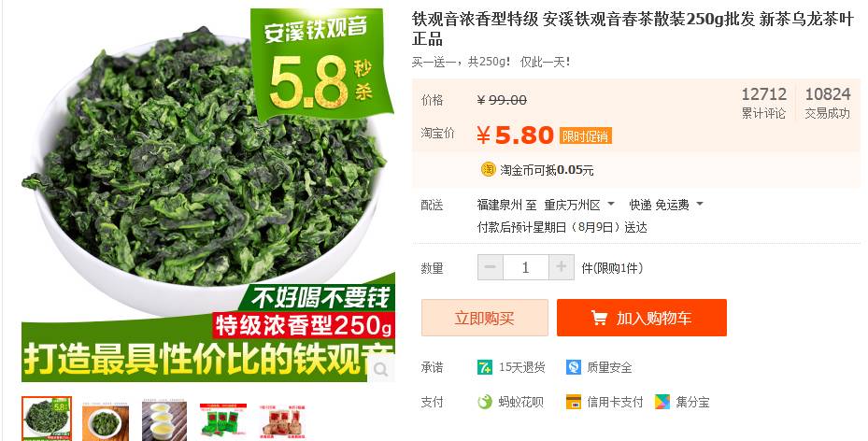Click the quantity input field

[x=526, y=267]
